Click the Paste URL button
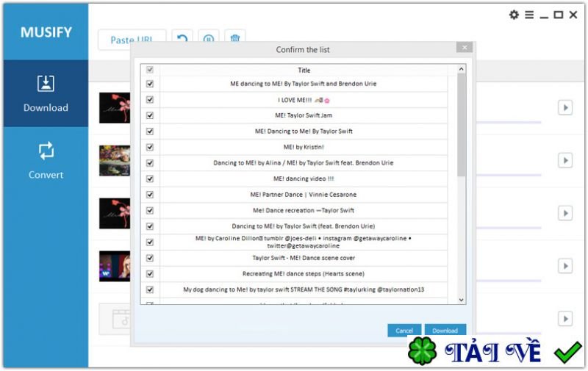Image resolution: width=588 pixels, height=371 pixels. tap(132, 40)
